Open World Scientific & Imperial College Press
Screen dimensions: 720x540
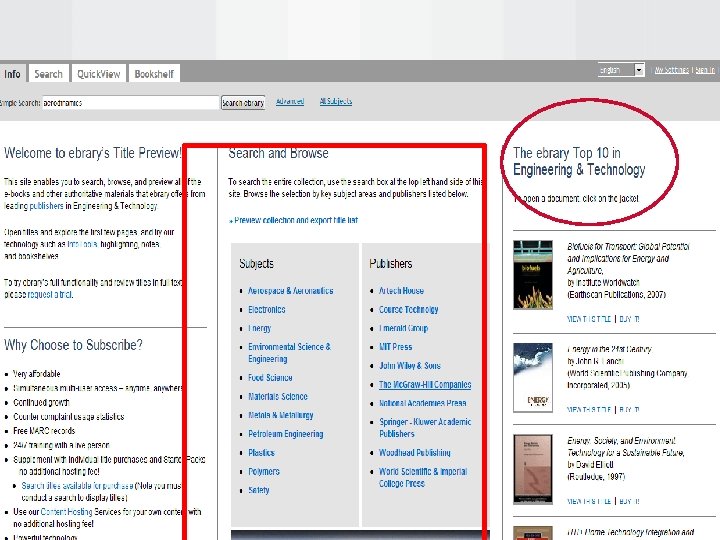click(x=423, y=478)
